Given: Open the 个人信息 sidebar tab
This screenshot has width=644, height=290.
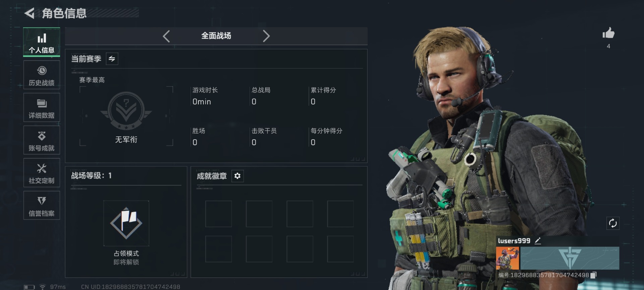Looking at the screenshot, I should (42, 42).
